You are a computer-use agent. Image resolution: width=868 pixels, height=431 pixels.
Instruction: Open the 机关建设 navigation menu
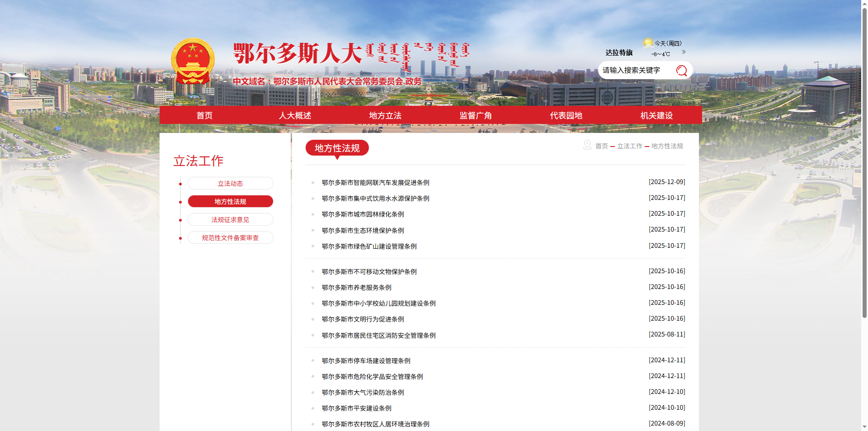[x=657, y=115]
